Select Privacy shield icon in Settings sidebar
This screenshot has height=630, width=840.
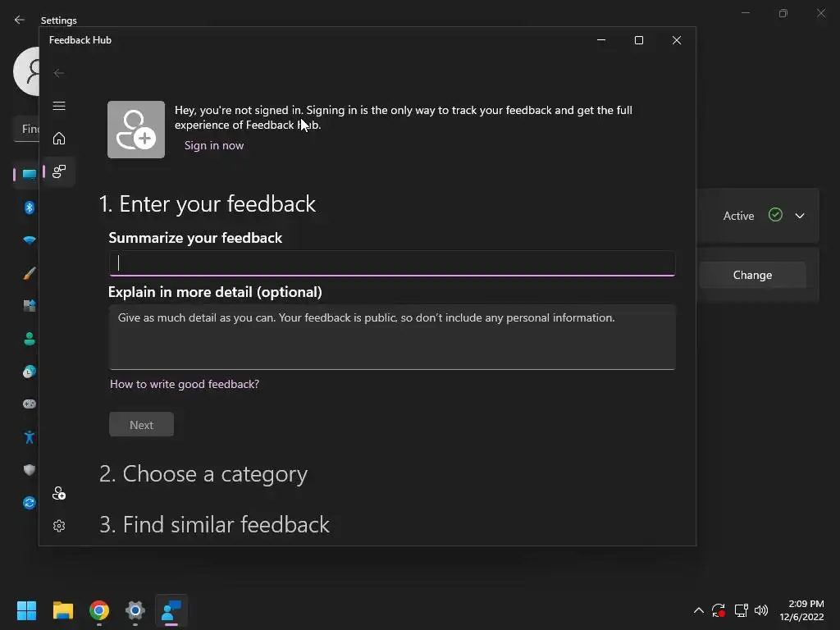30,470
